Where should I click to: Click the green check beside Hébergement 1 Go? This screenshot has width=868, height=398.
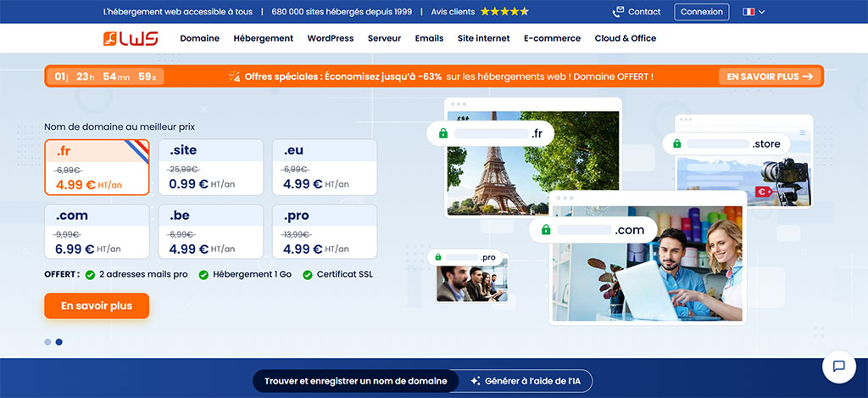[203, 274]
